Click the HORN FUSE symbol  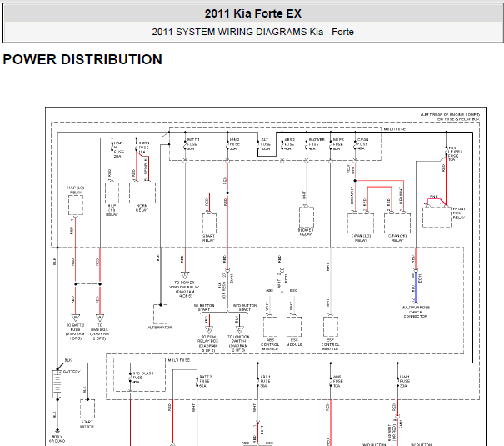pyautogui.click(x=137, y=147)
